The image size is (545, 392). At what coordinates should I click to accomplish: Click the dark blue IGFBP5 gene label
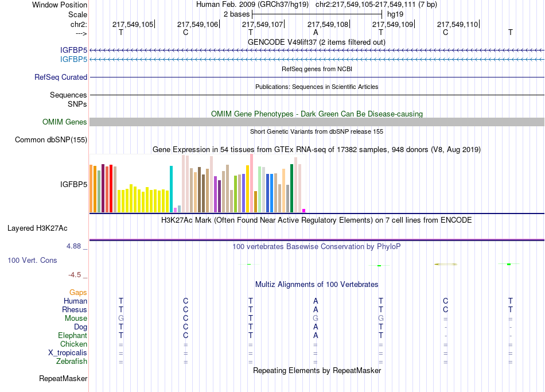[x=73, y=51]
